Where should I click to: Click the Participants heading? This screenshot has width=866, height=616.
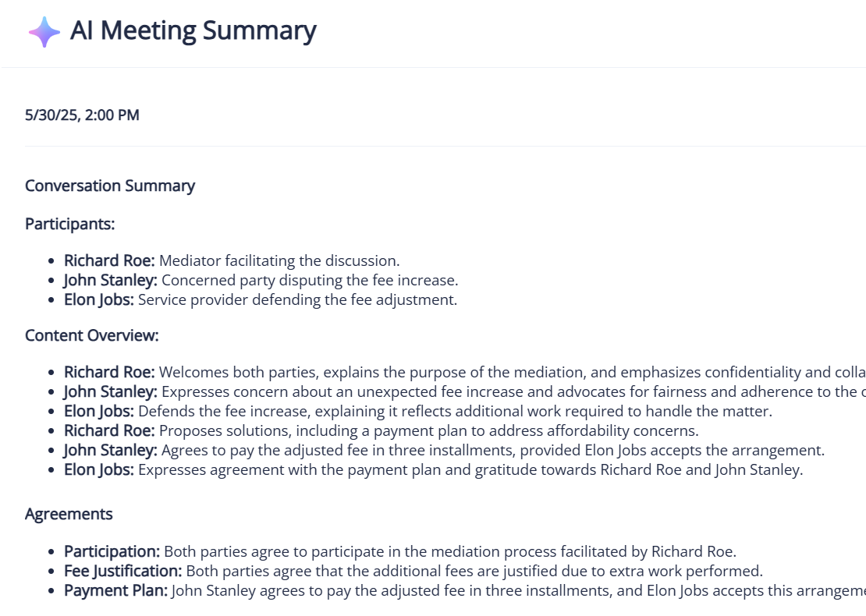click(69, 224)
